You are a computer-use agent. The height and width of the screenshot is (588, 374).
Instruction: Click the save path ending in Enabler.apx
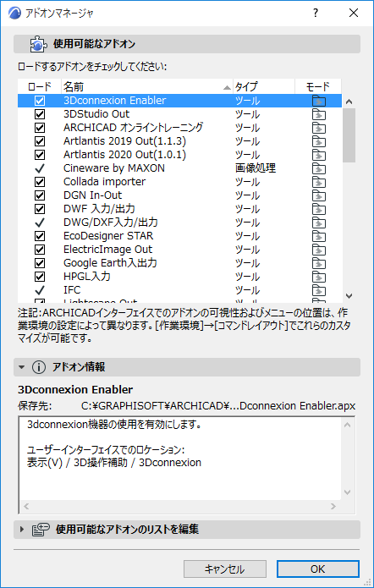pyautogui.click(x=218, y=406)
